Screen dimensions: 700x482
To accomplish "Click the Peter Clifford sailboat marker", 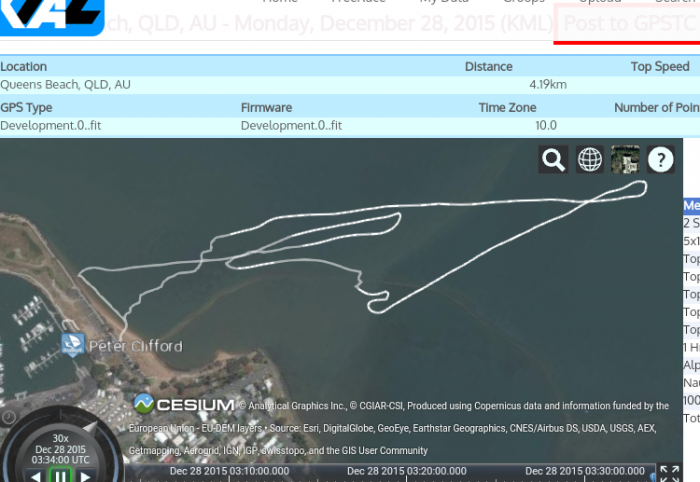I will (72, 345).
